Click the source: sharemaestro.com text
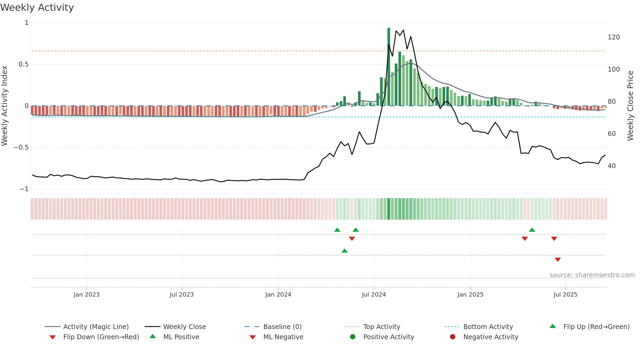The height and width of the screenshot is (362, 644). click(592, 275)
